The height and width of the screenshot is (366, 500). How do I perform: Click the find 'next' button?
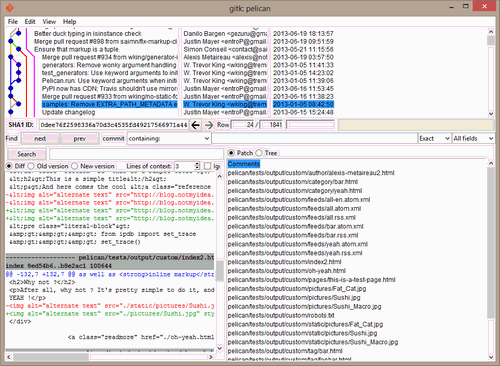[40, 139]
